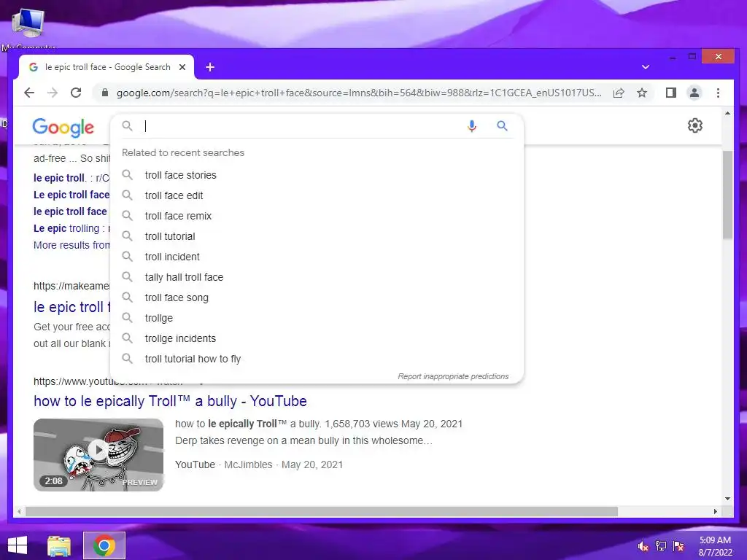Click horizontal scroll right arrow
747x560 pixels.
click(x=715, y=511)
